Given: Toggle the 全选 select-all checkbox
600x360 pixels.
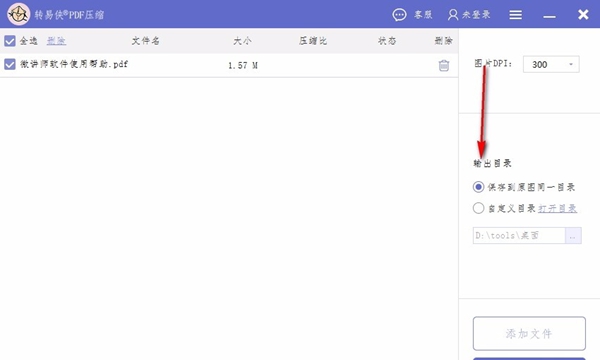Looking at the screenshot, I should point(10,41).
